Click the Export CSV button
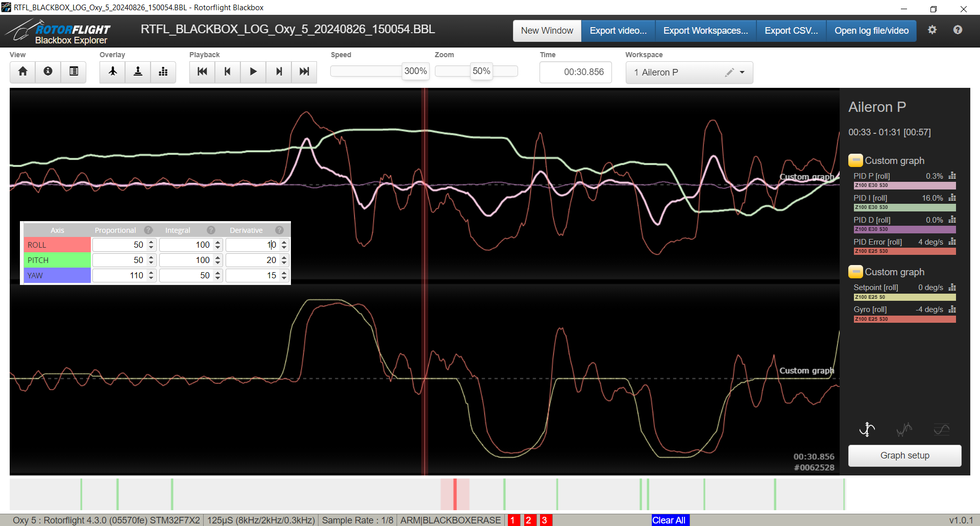 [791, 31]
